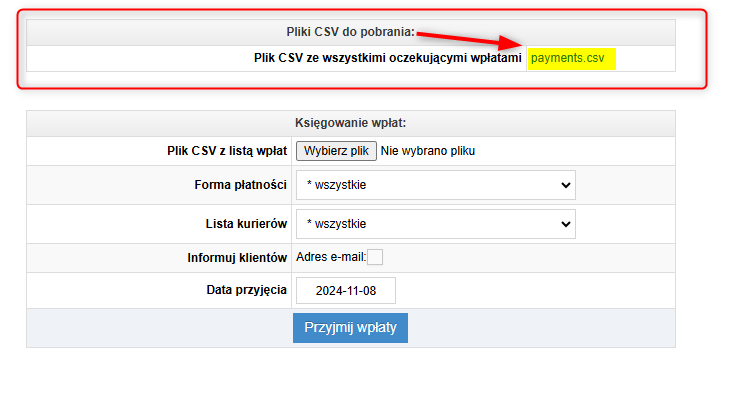Click the 'Plik CSV z listą wpłat' label
Viewport: 732px width, 403px height.
coord(227,151)
